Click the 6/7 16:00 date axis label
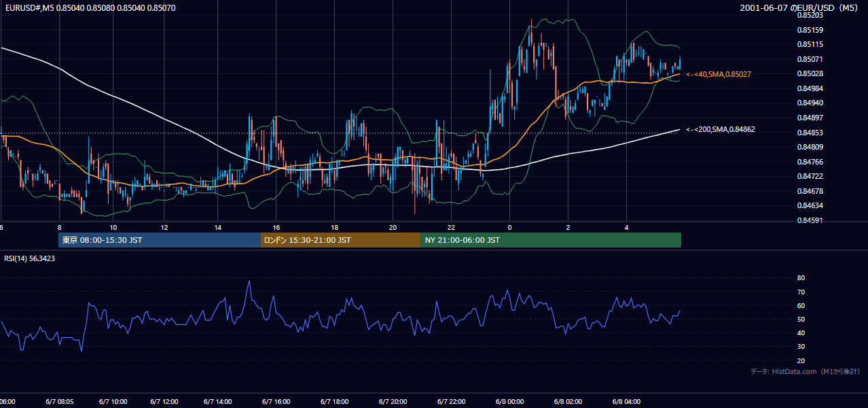 click(x=278, y=402)
